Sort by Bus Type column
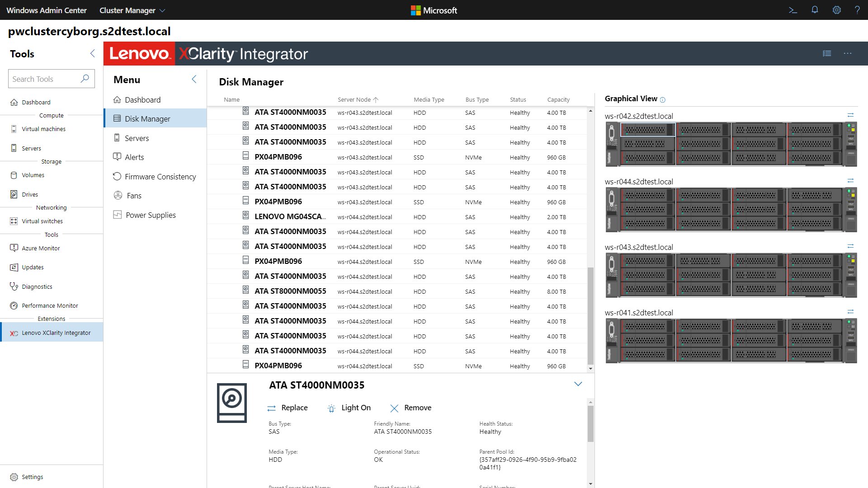The image size is (868, 488). tap(477, 99)
